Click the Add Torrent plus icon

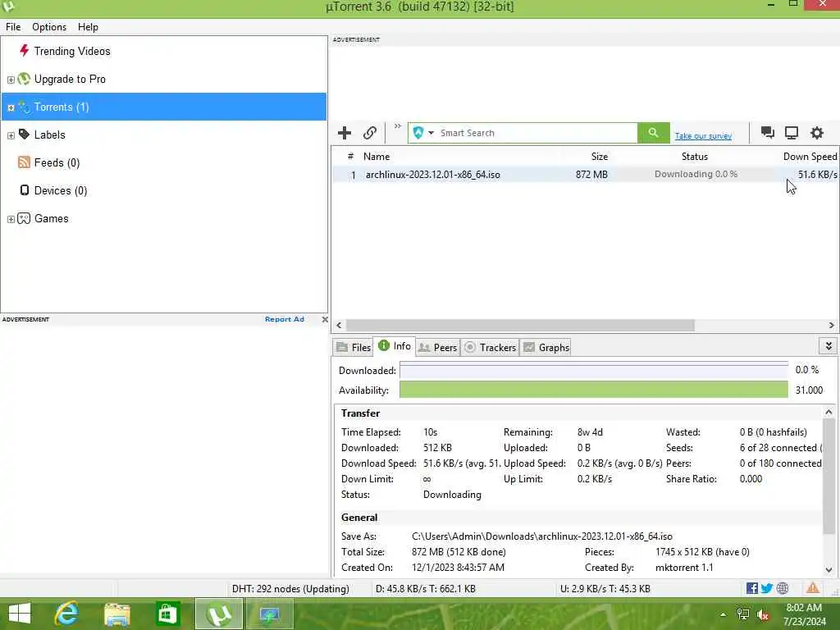(345, 133)
